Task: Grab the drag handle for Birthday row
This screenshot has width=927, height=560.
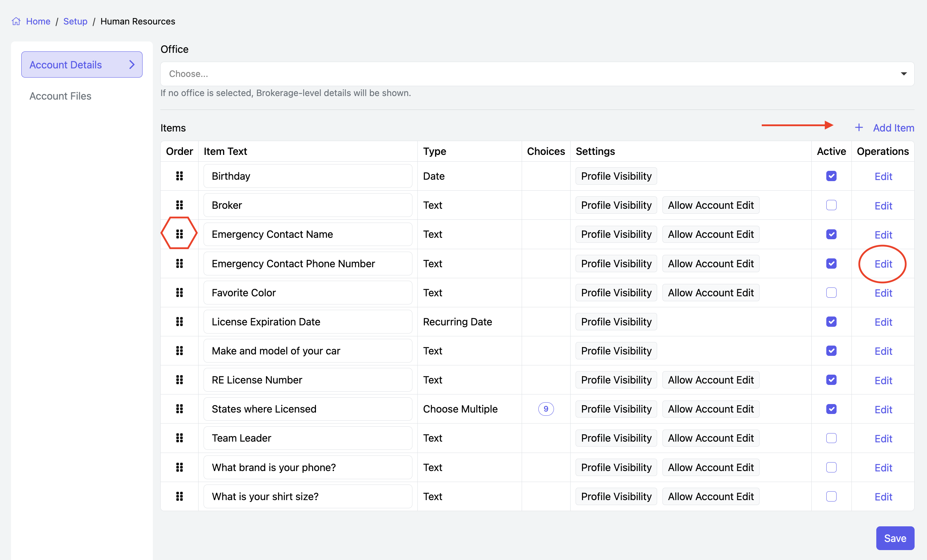Action: coord(179,176)
